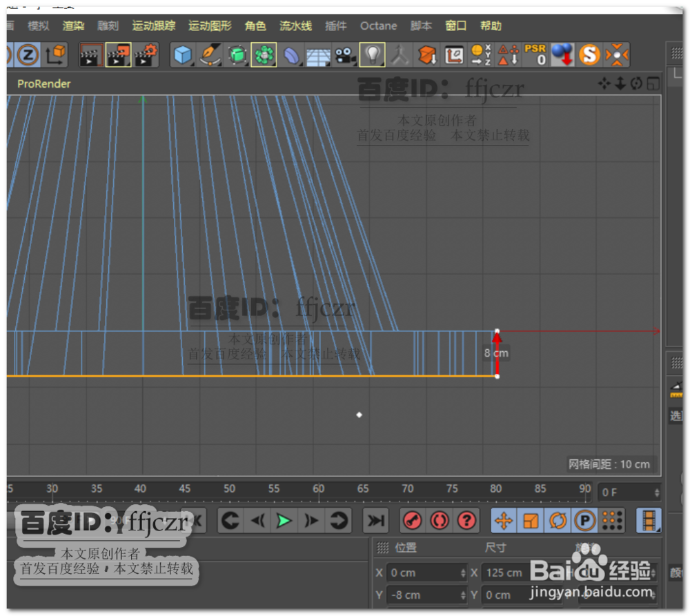Render the active view clapperboard
Screen dimensions: 690x616
91,55
